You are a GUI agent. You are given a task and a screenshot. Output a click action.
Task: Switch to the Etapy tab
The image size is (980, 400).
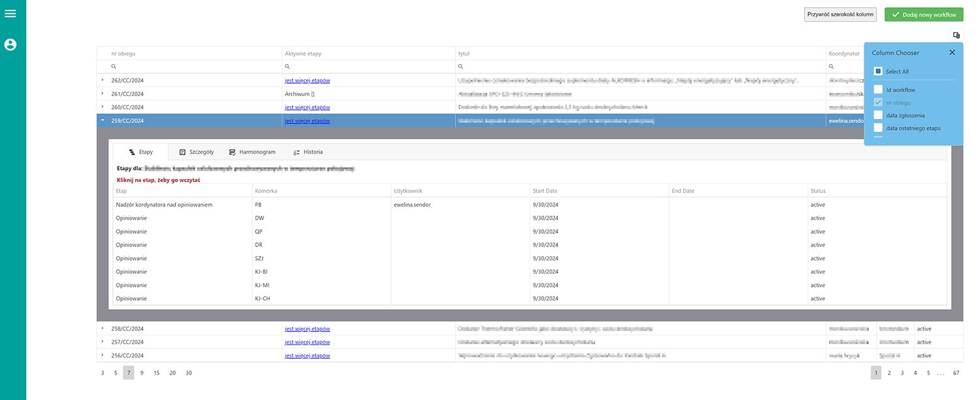[x=140, y=152]
